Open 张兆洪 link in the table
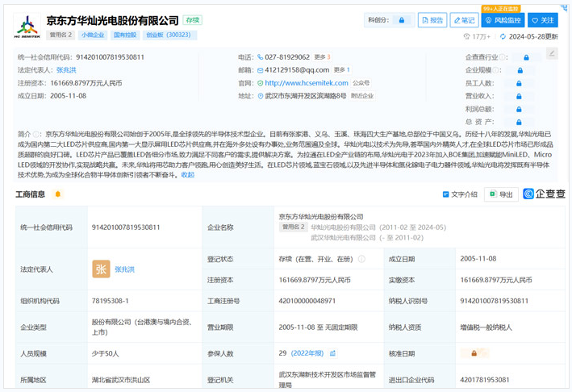This screenshot has height=392, width=572. [x=125, y=269]
